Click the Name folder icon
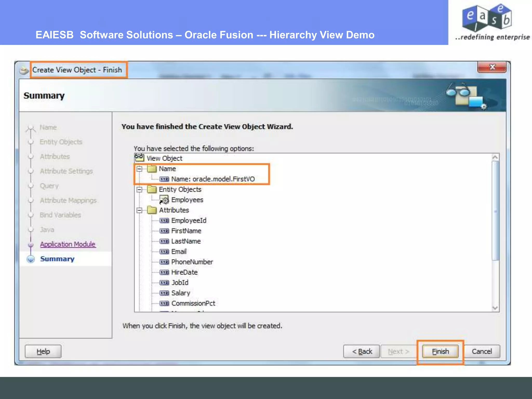Image resolution: width=532 pixels, height=399 pixels. (x=152, y=169)
